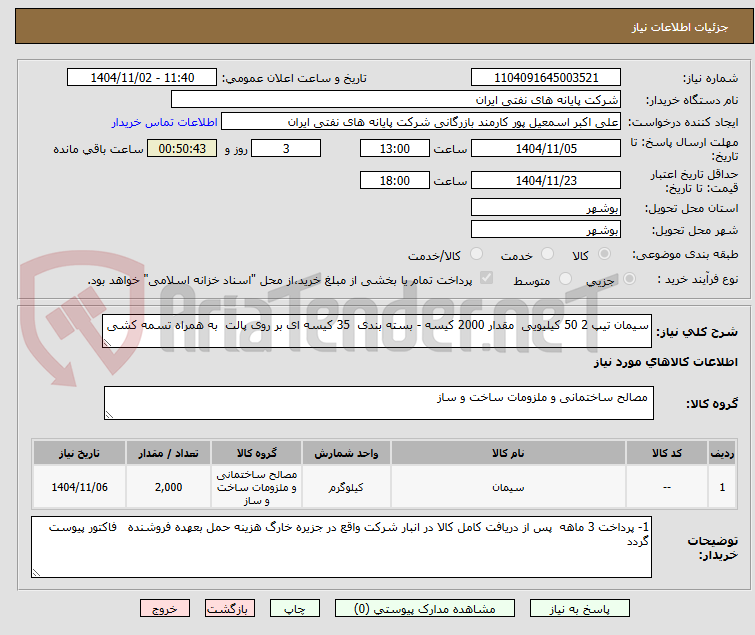Select the متوسط purchase type radio
755x635 pixels.
pyautogui.click(x=565, y=279)
